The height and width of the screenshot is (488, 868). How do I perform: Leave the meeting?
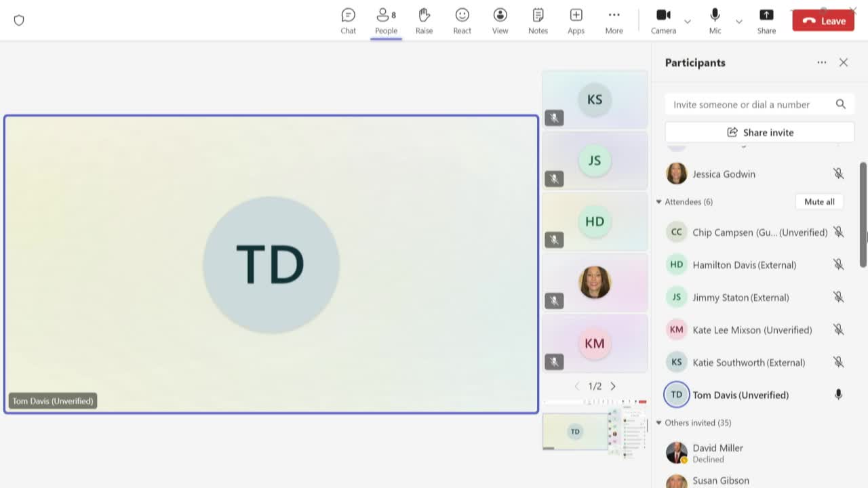(823, 20)
